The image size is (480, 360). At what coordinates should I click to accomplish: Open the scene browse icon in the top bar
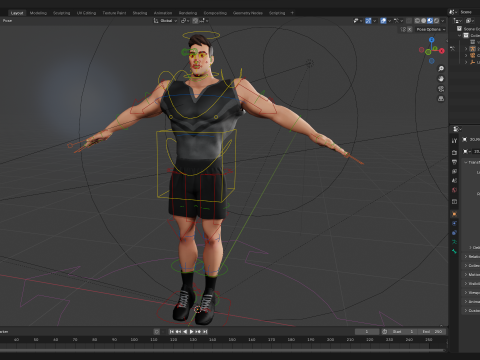[x=453, y=12]
